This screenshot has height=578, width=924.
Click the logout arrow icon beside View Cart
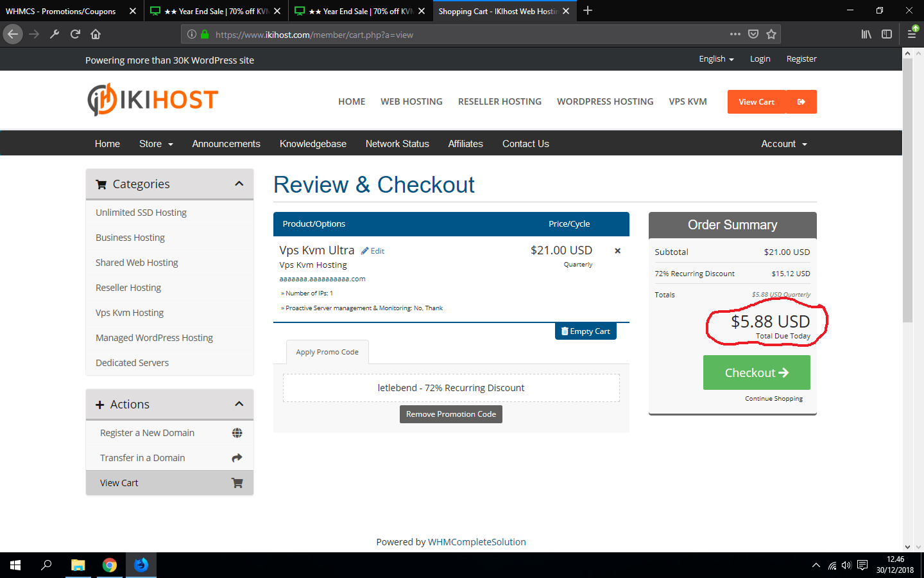coord(801,101)
